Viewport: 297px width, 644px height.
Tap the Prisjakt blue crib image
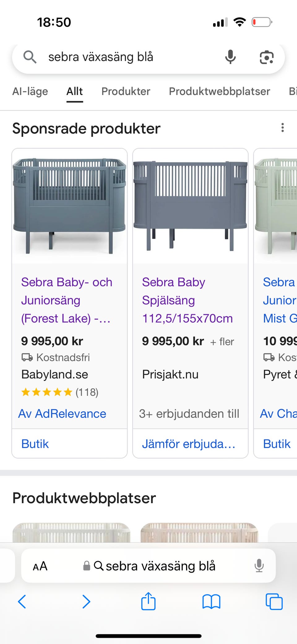click(x=190, y=206)
